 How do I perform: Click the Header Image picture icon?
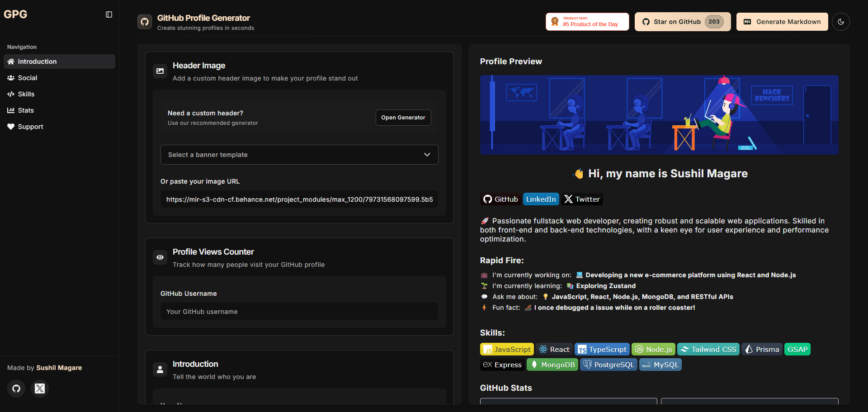tap(160, 71)
